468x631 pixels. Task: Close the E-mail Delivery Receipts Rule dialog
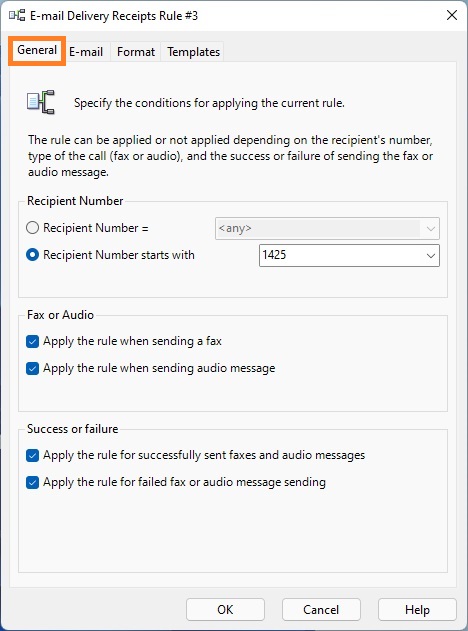click(452, 16)
